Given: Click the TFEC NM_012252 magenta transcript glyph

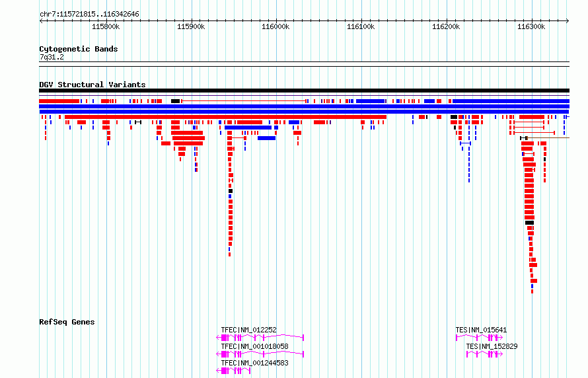Looking at the screenshot, I should (260, 338).
